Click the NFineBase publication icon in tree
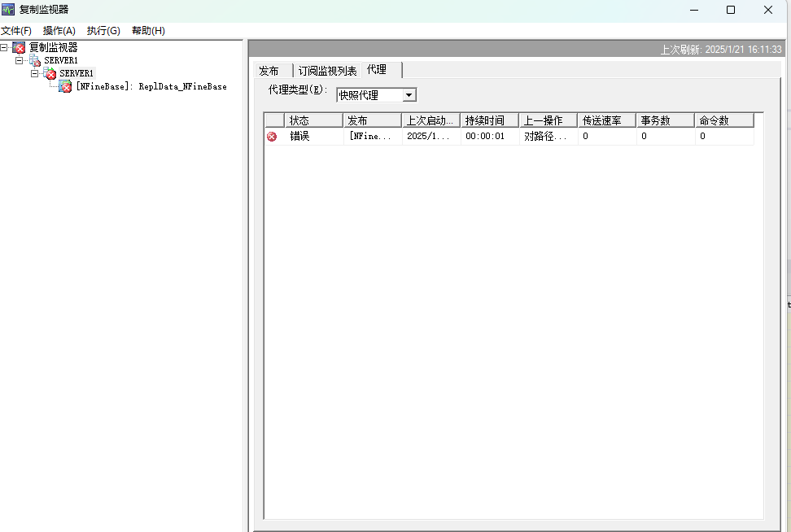 pyautogui.click(x=65, y=87)
